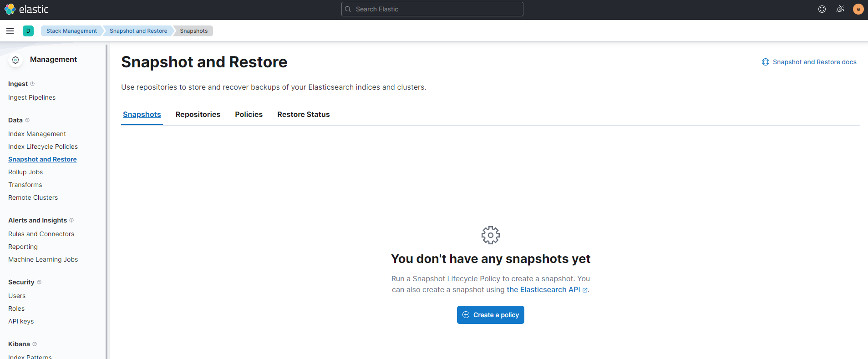Click the Create a policy button

[491, 315]
